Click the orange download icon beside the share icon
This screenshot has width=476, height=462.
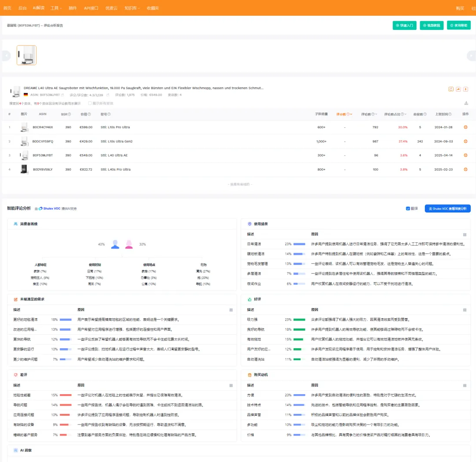pyautogui.click(x=465, y=89)
